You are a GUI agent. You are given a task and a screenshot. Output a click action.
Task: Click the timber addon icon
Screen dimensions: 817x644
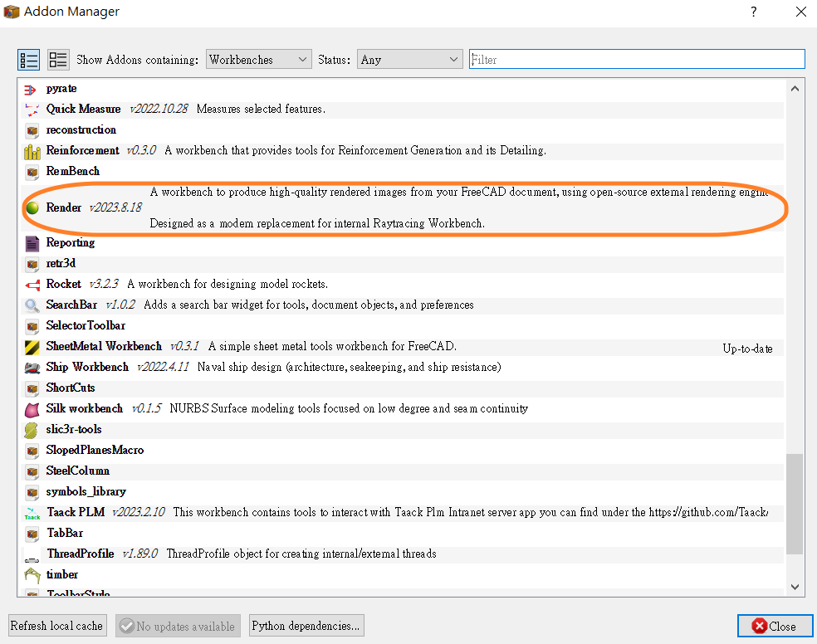coord(32,575)
